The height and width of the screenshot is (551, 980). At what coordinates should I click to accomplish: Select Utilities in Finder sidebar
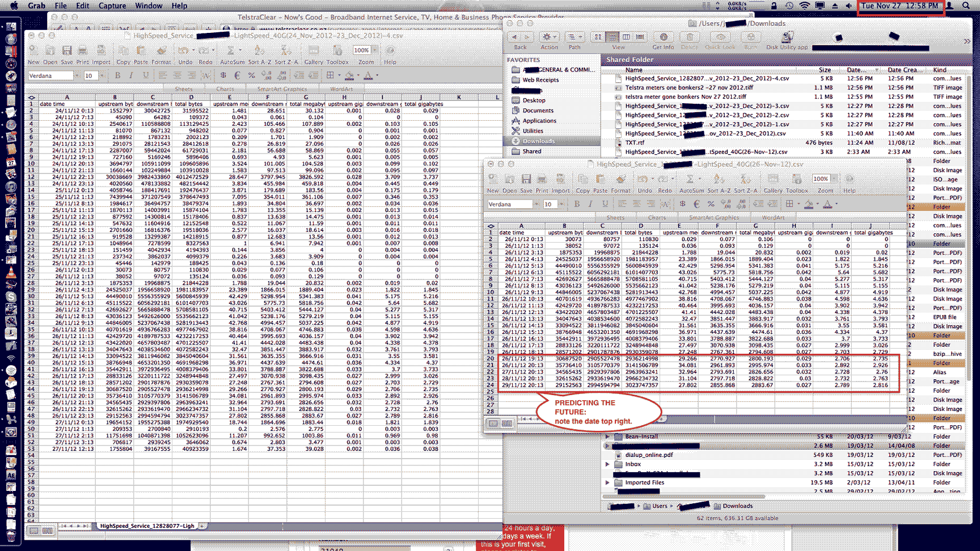(533, 131)
